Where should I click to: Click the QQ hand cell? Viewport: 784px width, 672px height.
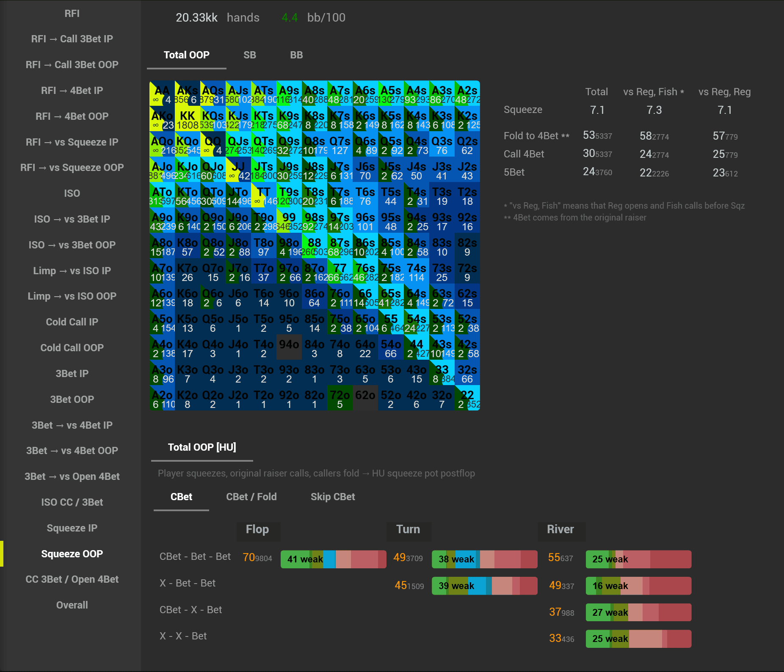213,144
